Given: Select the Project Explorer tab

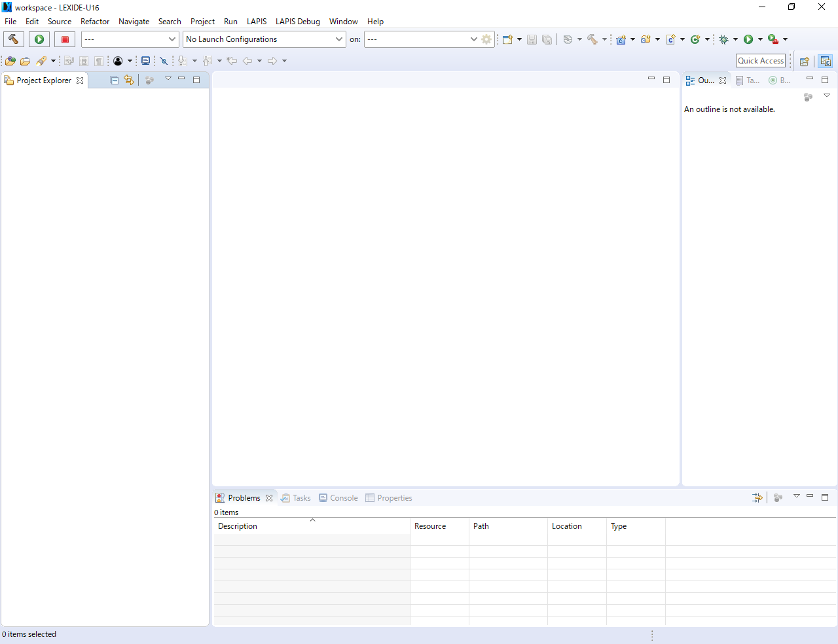Looking at the screenshot, I should (44, 80).
